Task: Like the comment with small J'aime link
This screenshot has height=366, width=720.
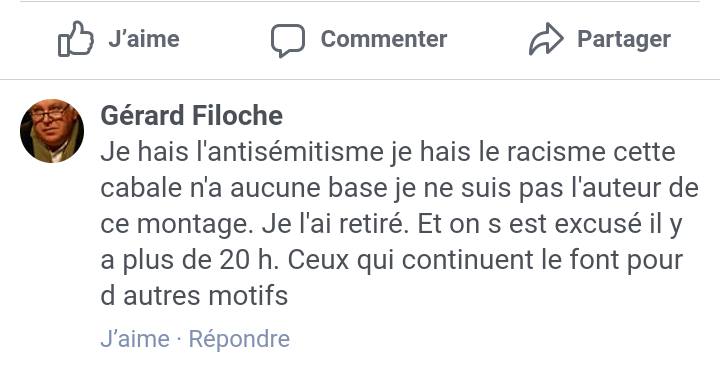Action: click(135, 339)
